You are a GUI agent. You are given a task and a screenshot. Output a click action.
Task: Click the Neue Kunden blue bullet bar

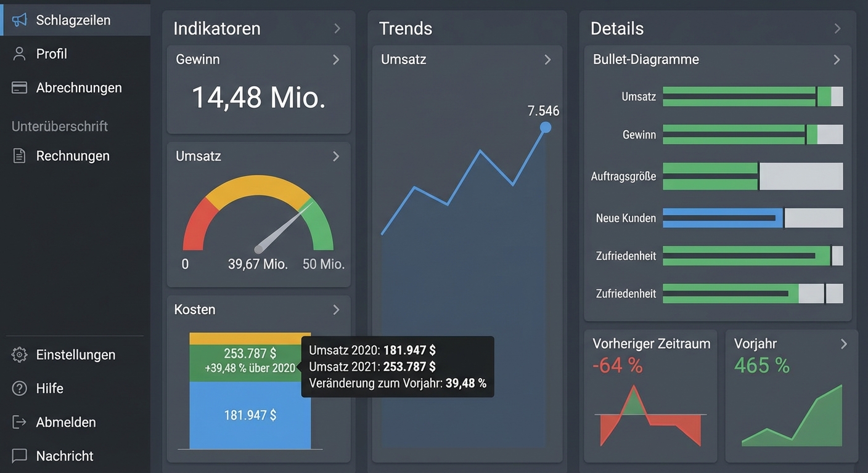click(x=721, y=218)
